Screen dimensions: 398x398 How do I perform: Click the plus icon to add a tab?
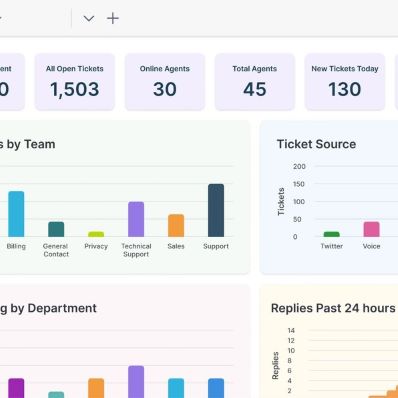pyautogui.click(x=113, y=18)
